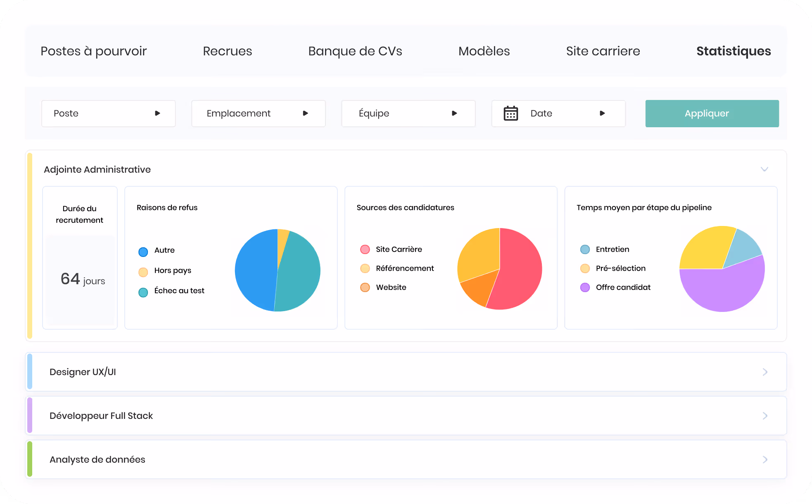Click the Entretien legend dot
812x504 pixels.
[585, 249]
